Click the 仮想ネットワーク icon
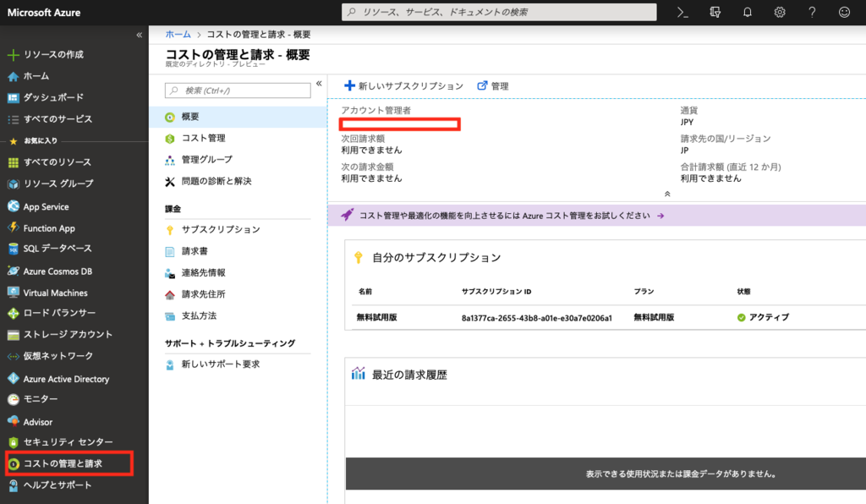The image size is (866, 504). tap(14, 357)
